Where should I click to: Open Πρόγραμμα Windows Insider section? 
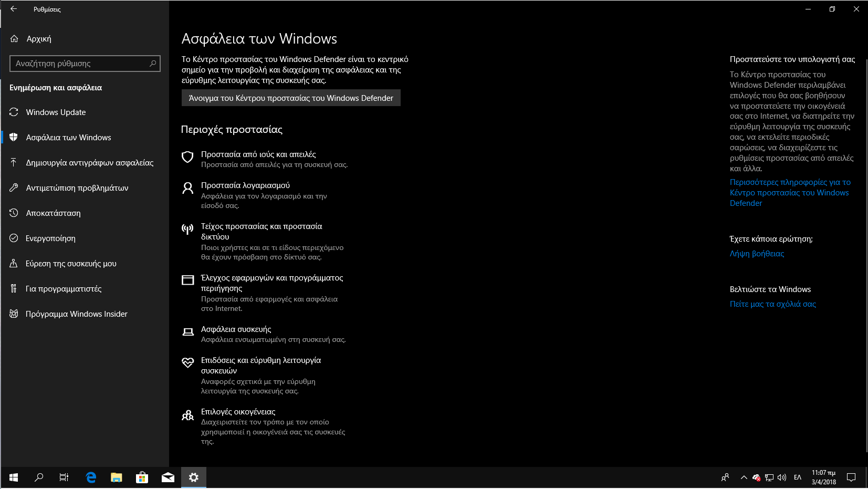[85, 314]
